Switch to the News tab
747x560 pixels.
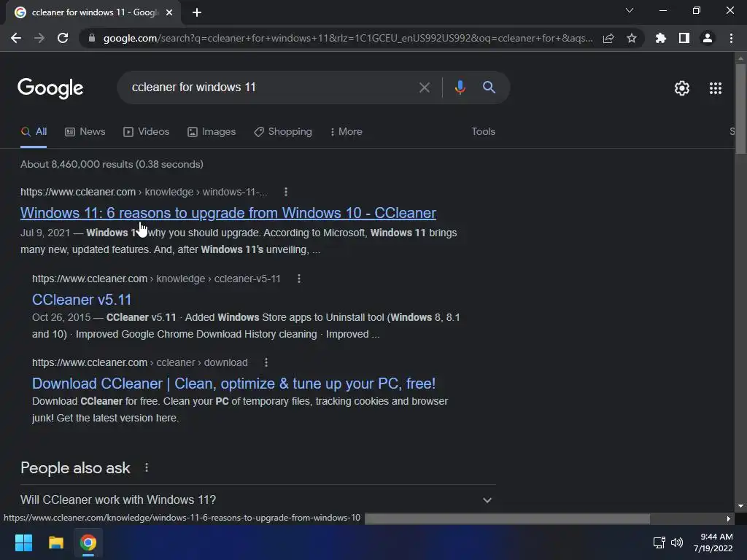coord(85,132)
